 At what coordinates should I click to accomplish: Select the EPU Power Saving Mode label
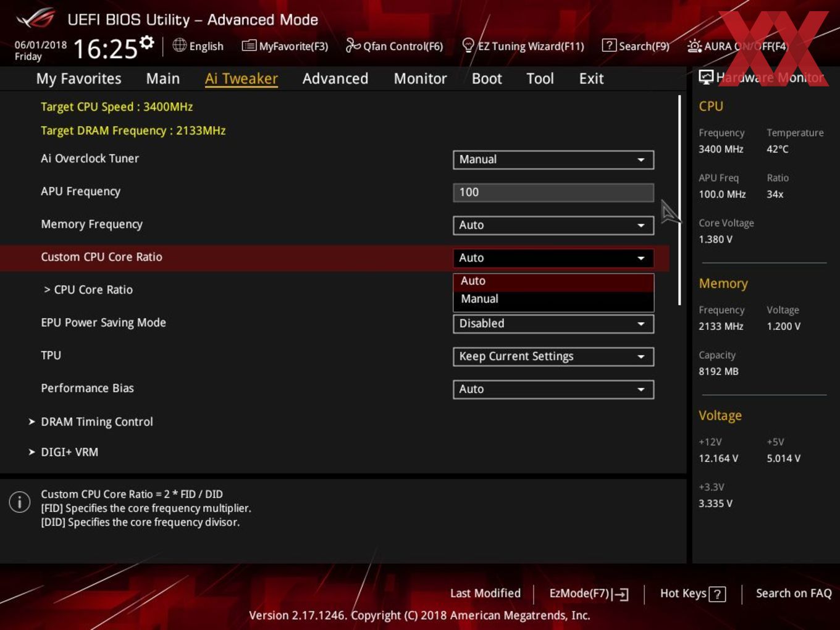[x=104, y=322]
